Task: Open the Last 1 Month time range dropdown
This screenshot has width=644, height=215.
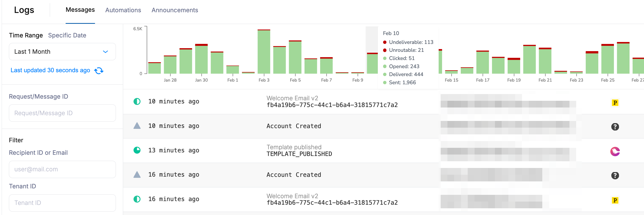Action: [62, 52]
